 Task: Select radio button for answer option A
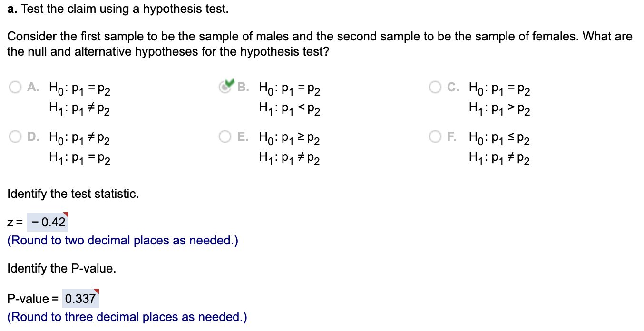click(15, 87)
